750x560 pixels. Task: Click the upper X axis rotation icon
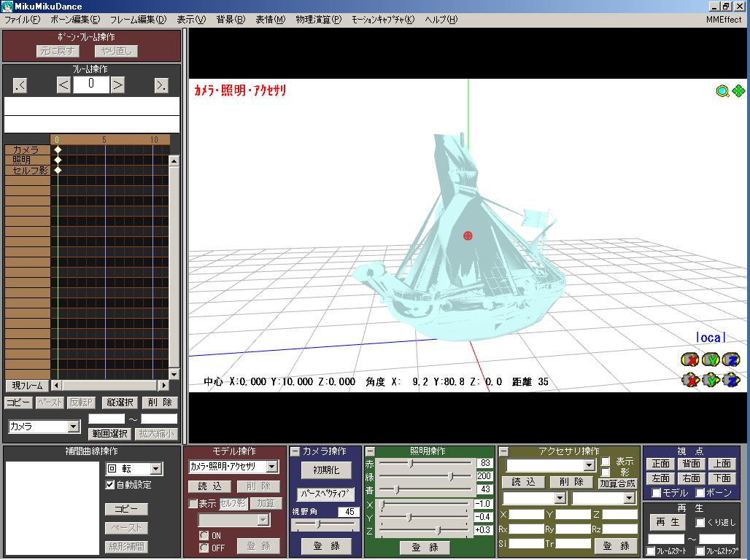(x=690, y=359)
